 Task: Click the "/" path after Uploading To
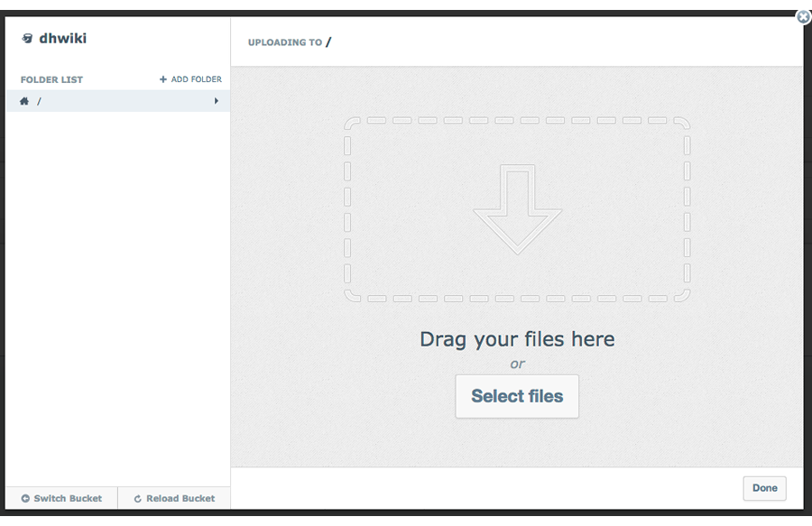pyautogui.click(x=329, y=42)
